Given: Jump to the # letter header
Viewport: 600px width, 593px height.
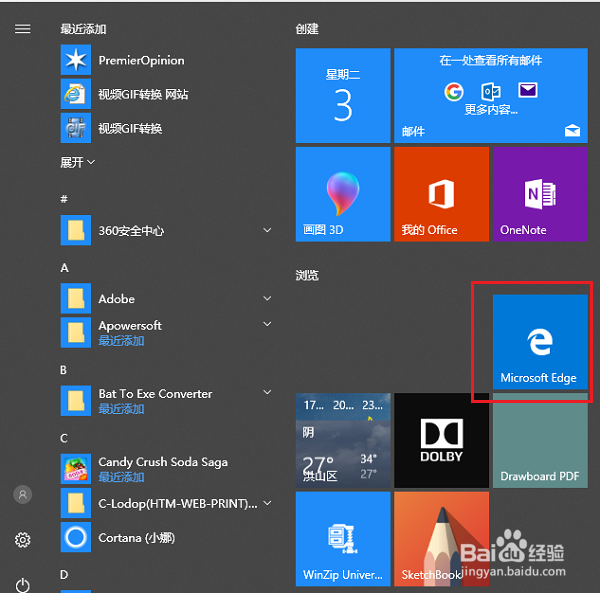Looking at the screenshot, I should (64, 199).
